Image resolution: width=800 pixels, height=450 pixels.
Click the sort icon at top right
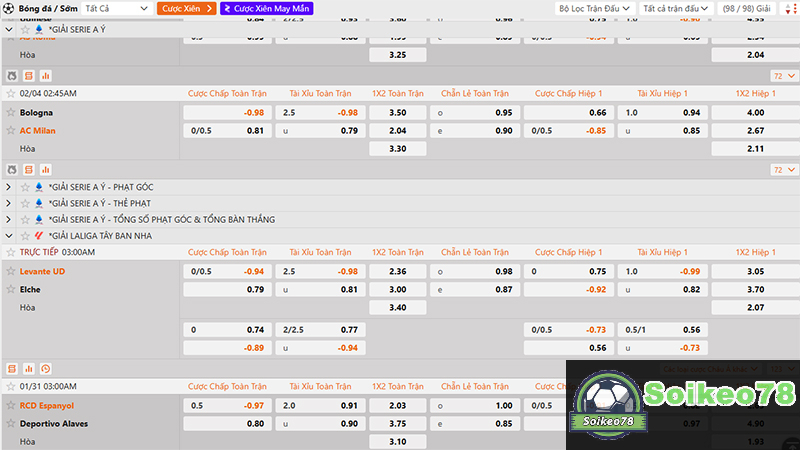789,8
